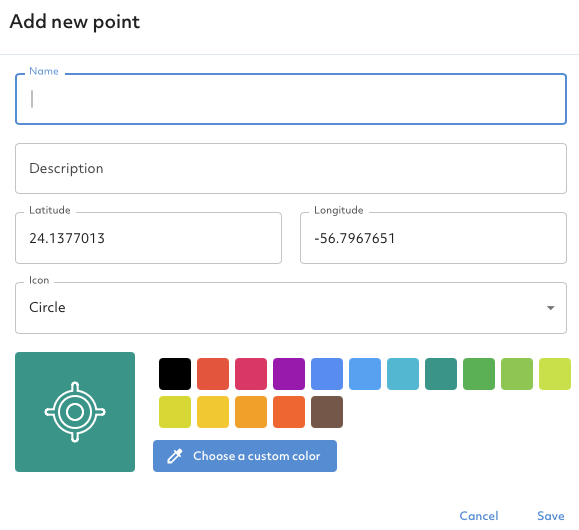This screenshot has height=530, width=579.
Task: Pick the dark teal color swatch
Action: coord(441,374)
